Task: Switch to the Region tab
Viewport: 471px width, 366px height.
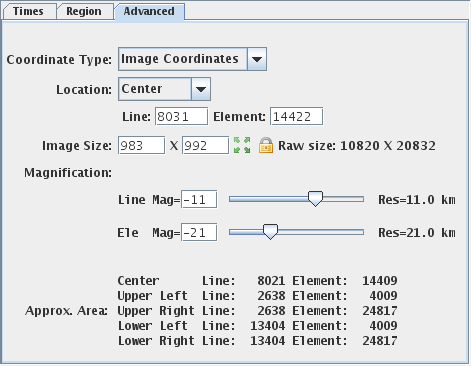Action: pyautogui.click(x=84, y=11)
